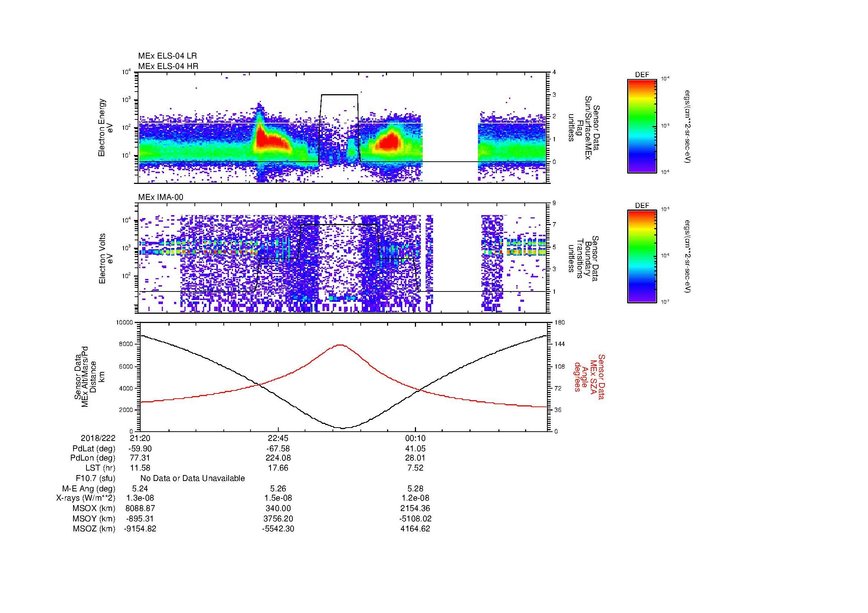
Task: Click the X-rays value 1.2e-08
Action: pos(415,498)
